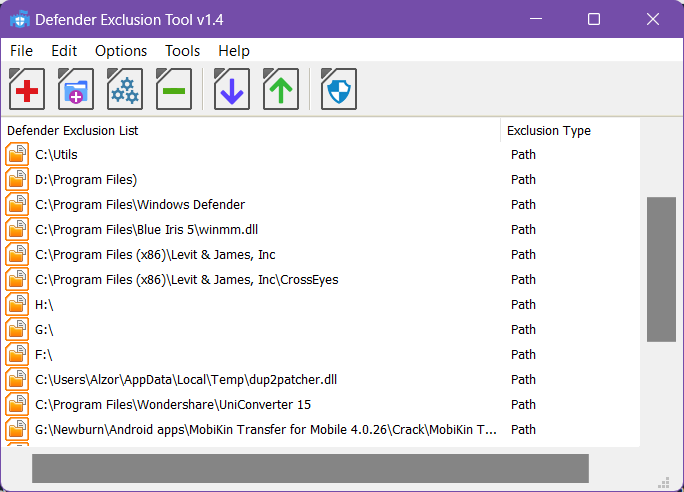
Task: Click the Add Folder toolbar icon
Action: click(x=76, y=89)
